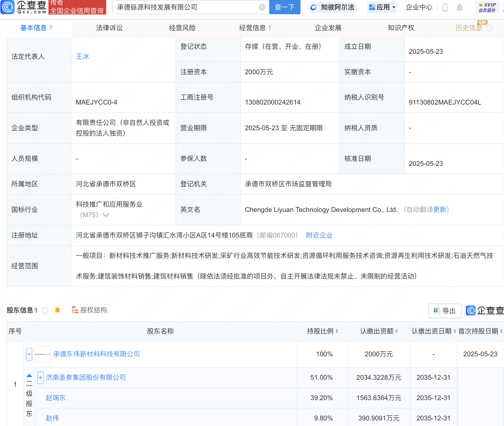Go to 企业中心

[419, 7]
